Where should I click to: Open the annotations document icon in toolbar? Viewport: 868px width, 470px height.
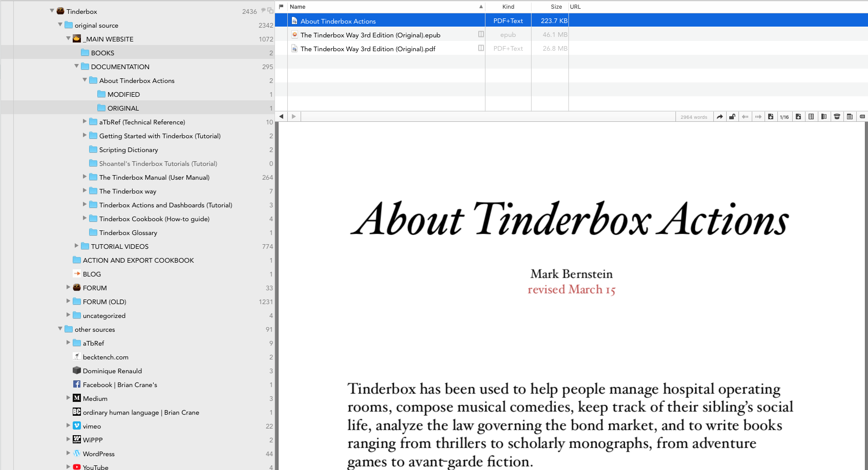click(x=850, y=117)
